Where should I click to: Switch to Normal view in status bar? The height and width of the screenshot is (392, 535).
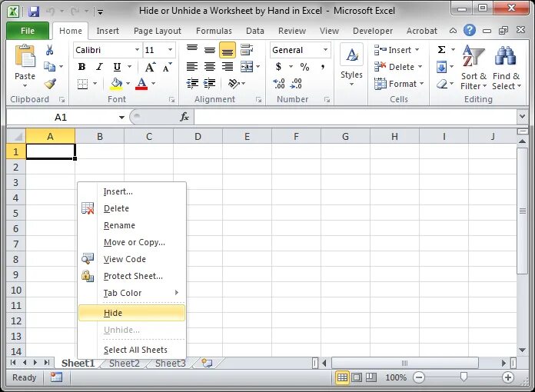pos(342,377)
